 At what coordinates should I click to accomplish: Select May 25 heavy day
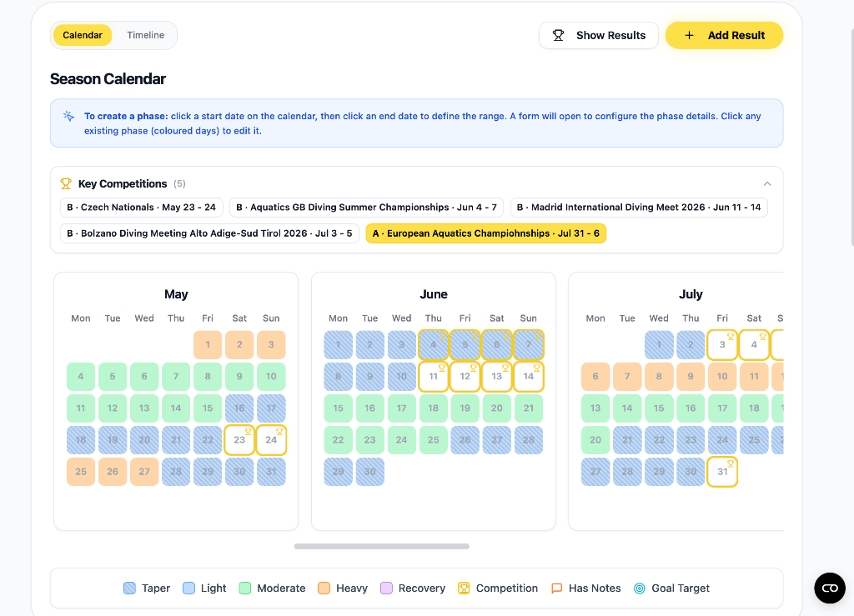[x=81, y=471]
